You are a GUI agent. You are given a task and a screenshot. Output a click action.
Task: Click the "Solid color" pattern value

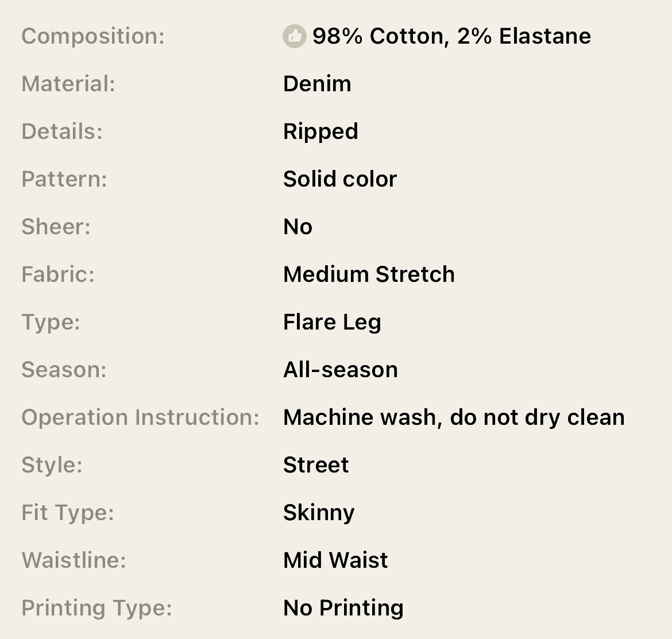pos(340,179)
